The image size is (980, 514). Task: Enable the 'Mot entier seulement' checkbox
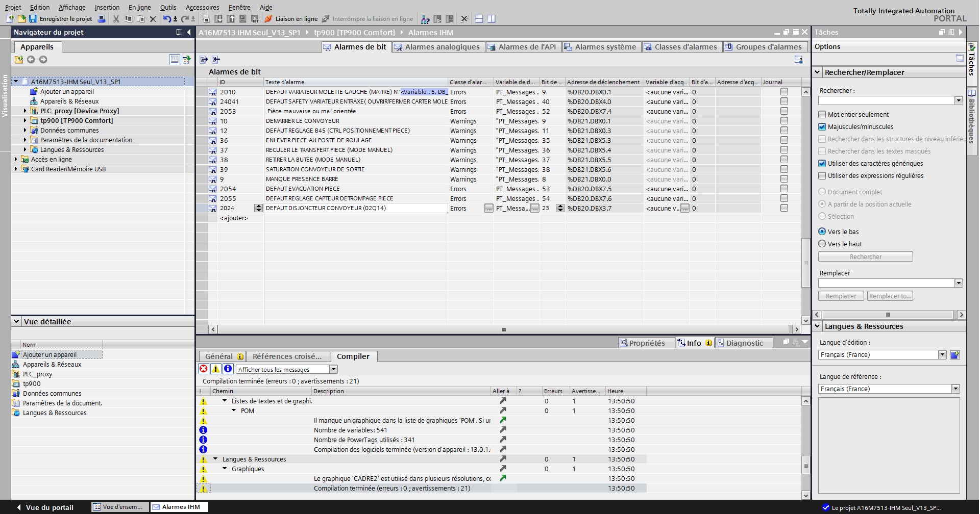coord(822,115)
